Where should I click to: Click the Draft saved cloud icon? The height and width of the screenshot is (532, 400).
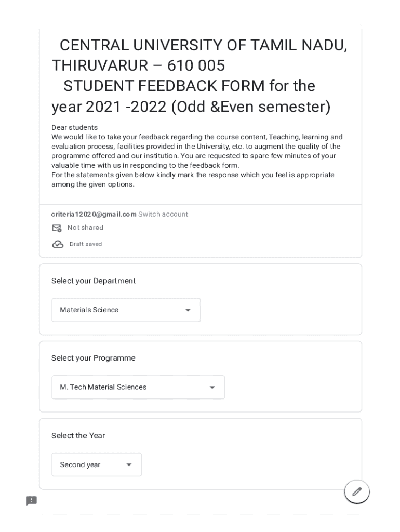click(x=58, y=244)
